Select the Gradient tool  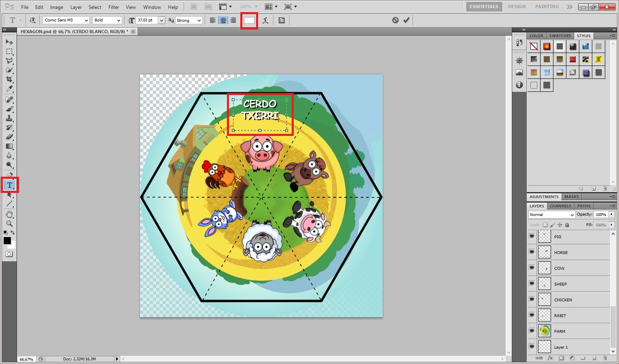tap(9, 146)
